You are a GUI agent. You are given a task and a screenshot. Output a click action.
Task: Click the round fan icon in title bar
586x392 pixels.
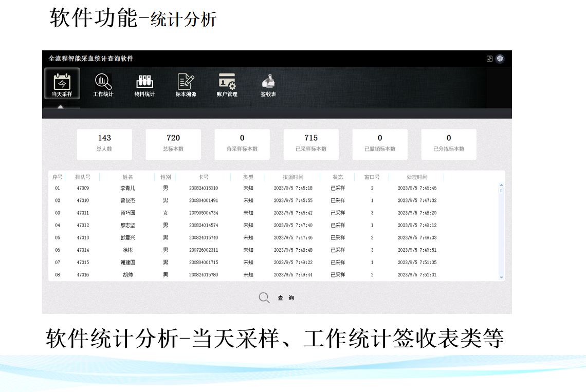pos(500,59)
